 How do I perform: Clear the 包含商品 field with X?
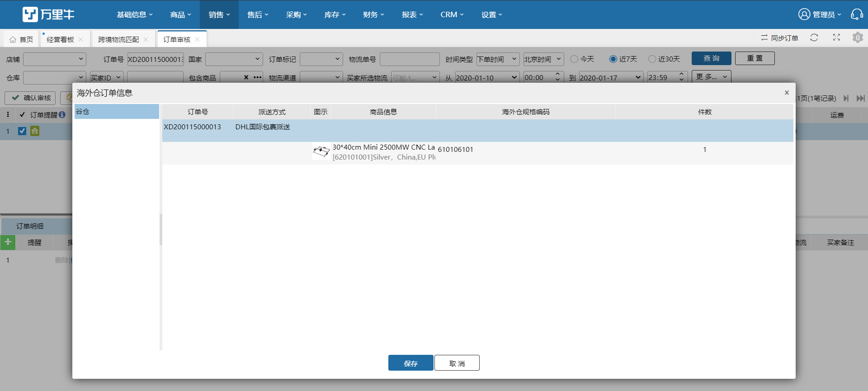pos(246,77)
